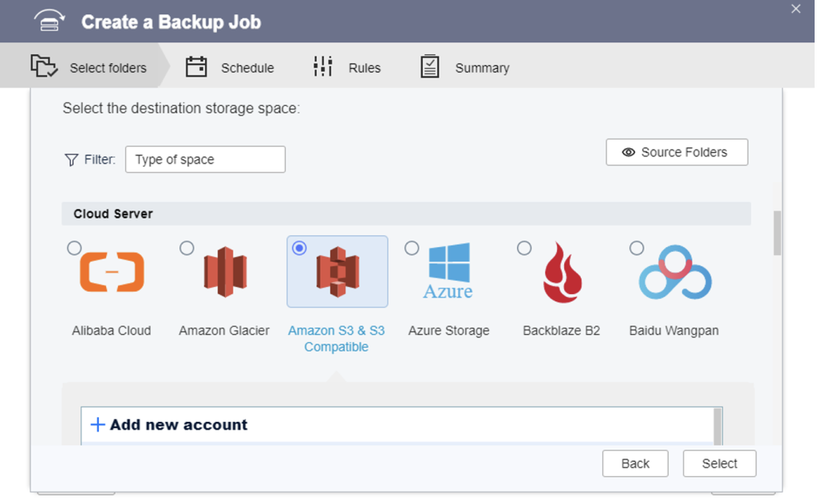Viewport: 817px width, 504px height.
Task: Click the Azure Storage label
Action: tap(448, 331)
